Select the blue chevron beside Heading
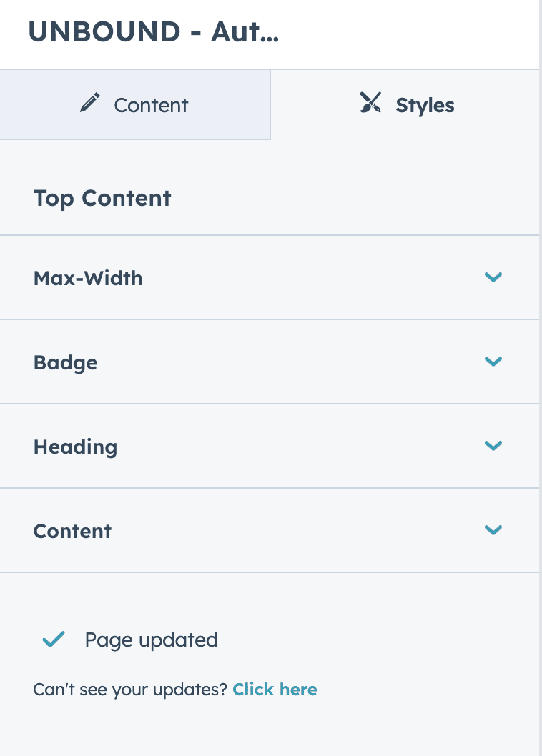 [x=493, y=446]
